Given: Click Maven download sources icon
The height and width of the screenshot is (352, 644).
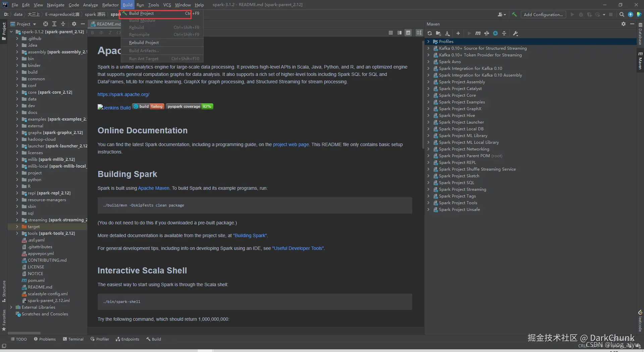Looking at the screenshot, I should coord(447,33).
